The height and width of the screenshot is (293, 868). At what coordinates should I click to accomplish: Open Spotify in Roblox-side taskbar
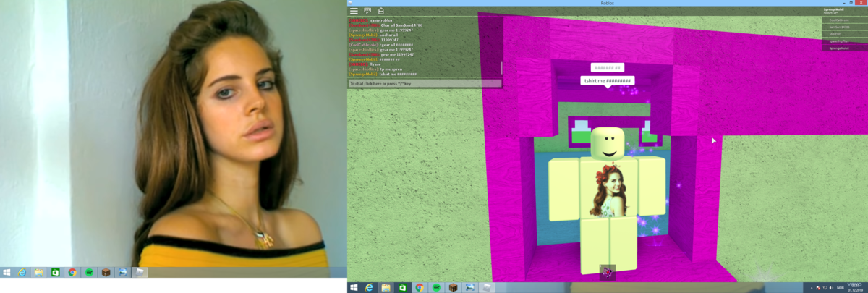tap(437, 287)
